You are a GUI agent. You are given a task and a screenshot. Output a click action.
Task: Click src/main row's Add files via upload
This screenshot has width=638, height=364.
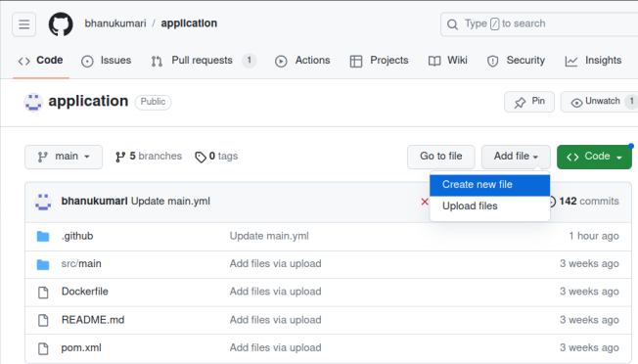[276, 264]
